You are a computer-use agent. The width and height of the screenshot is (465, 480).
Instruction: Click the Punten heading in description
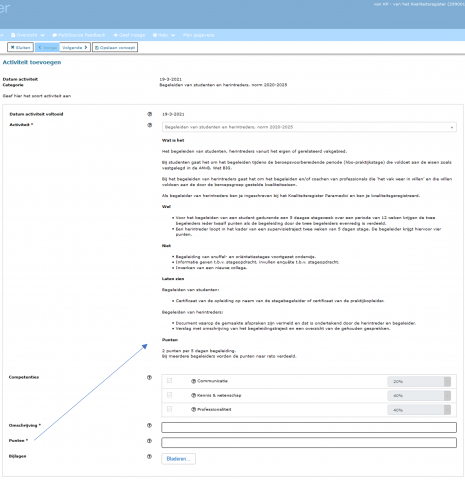point(170,340)
